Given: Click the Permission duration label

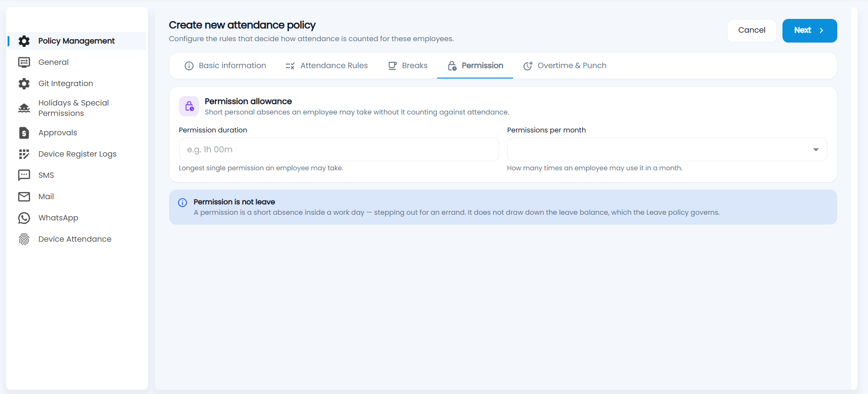Looking at the screenshot, I should (x=213, y=130).
